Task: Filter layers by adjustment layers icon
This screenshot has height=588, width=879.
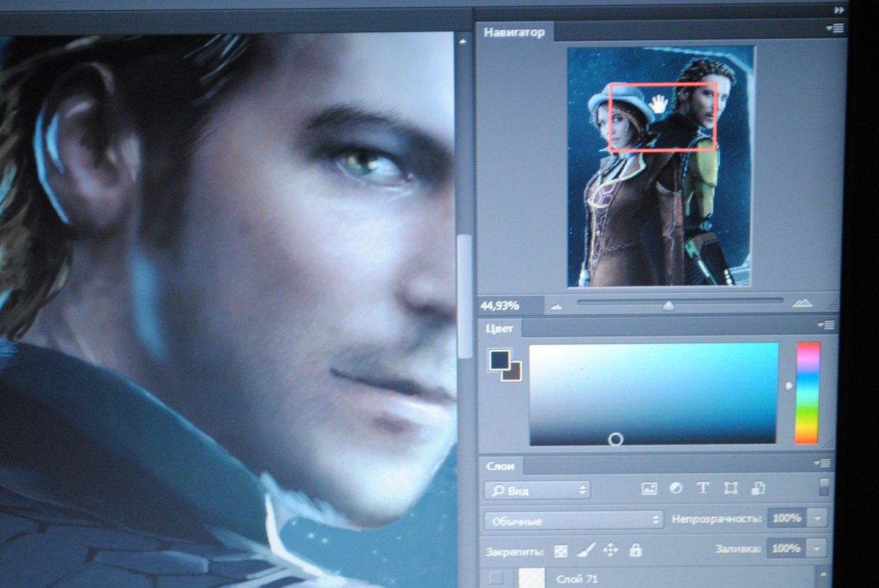Action: (676, 488)
